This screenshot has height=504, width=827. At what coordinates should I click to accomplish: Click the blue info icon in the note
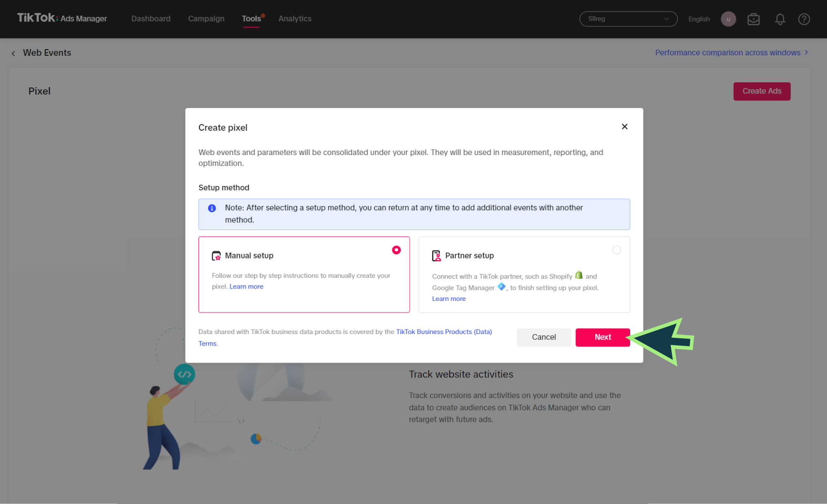(x=212, y=208)
